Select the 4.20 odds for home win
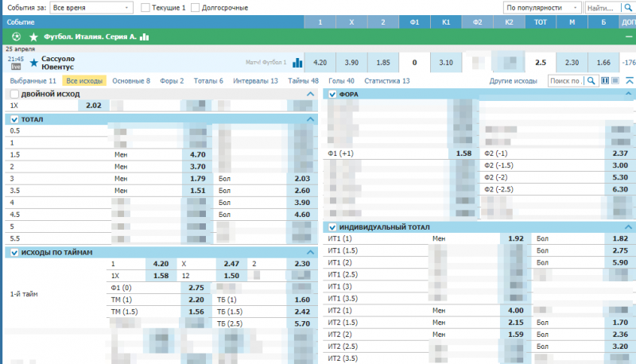The height and width of the screenshot is (364, 636). coord(320,62)
